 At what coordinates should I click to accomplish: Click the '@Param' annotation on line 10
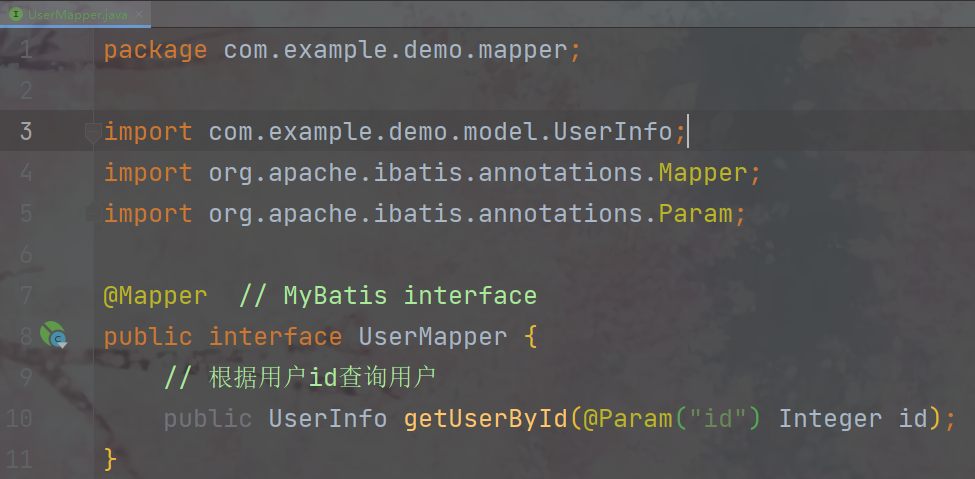627,418
